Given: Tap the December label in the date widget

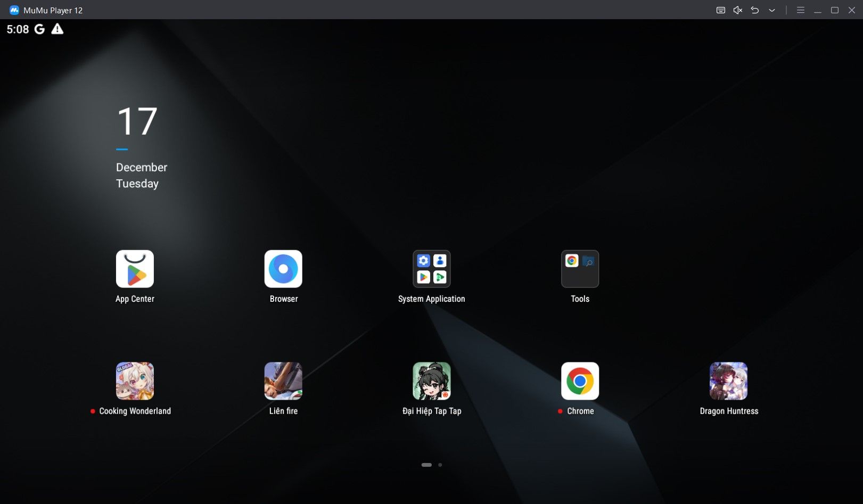Looking at the screenshot, I should coord(142,167).
